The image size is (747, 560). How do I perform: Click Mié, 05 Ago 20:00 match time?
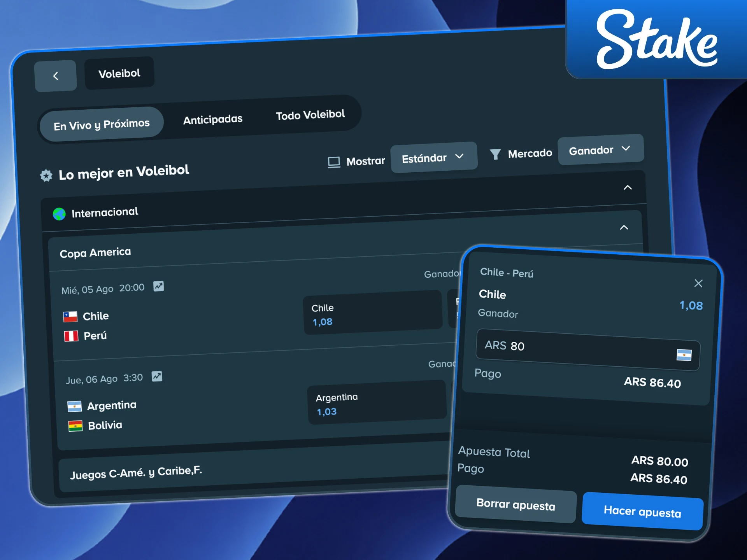pyautogui.click(x=103, y=289)
